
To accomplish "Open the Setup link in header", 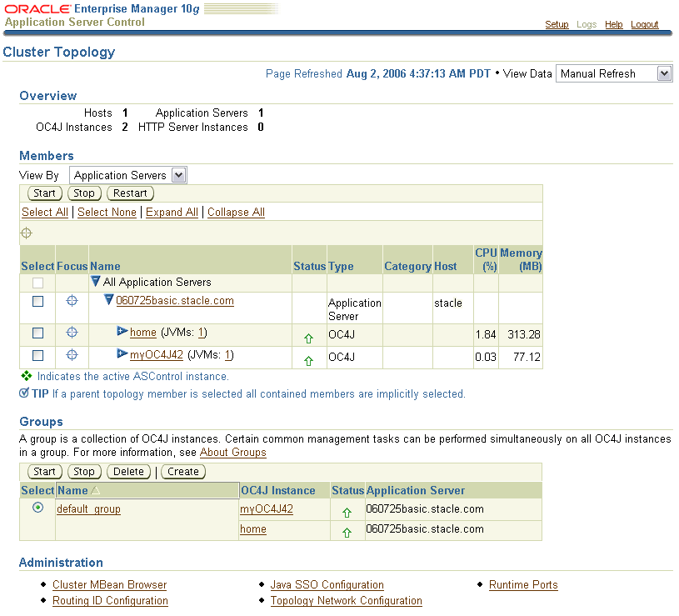I will 557,24.
